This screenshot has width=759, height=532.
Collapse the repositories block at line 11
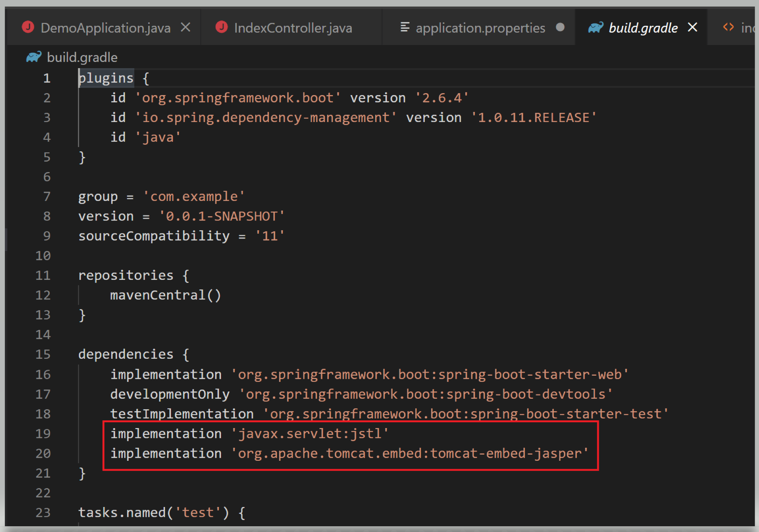click(65, 275)
